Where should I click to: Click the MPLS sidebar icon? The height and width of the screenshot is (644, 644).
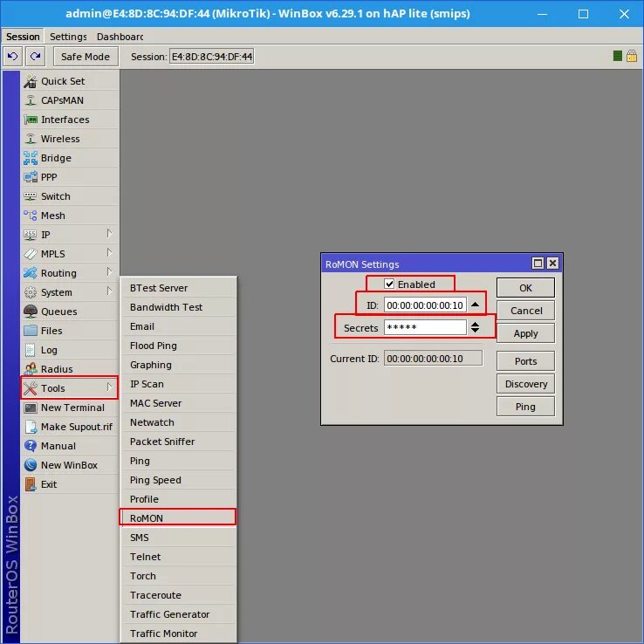point(31,254)
